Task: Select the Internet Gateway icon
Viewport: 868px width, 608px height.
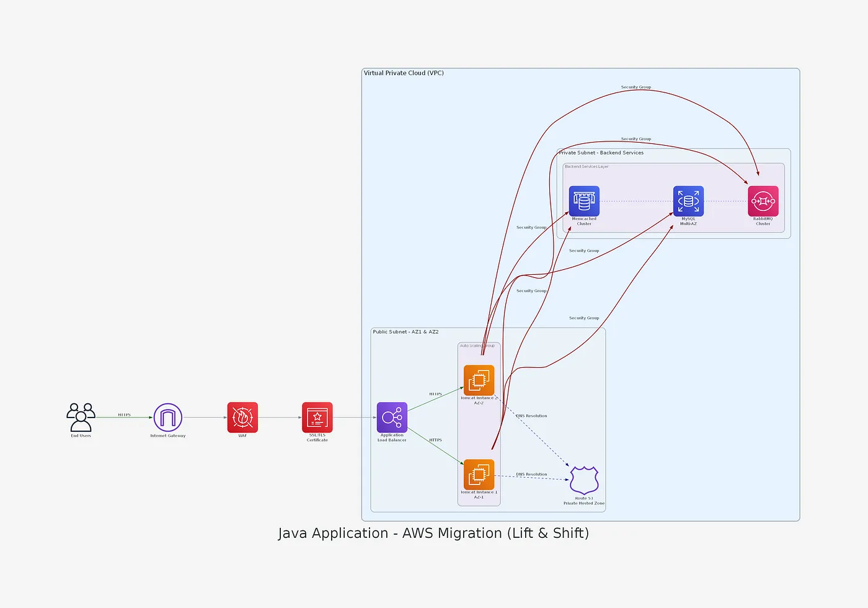Action: click(168, 418)
